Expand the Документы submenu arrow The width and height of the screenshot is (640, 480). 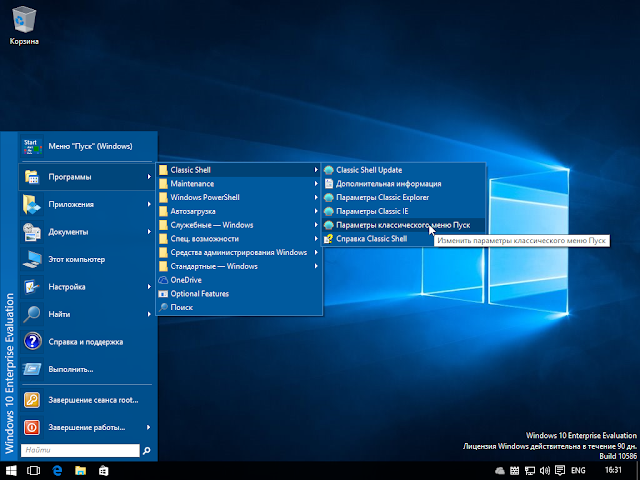pyautogui.click(x=149, y=232)
